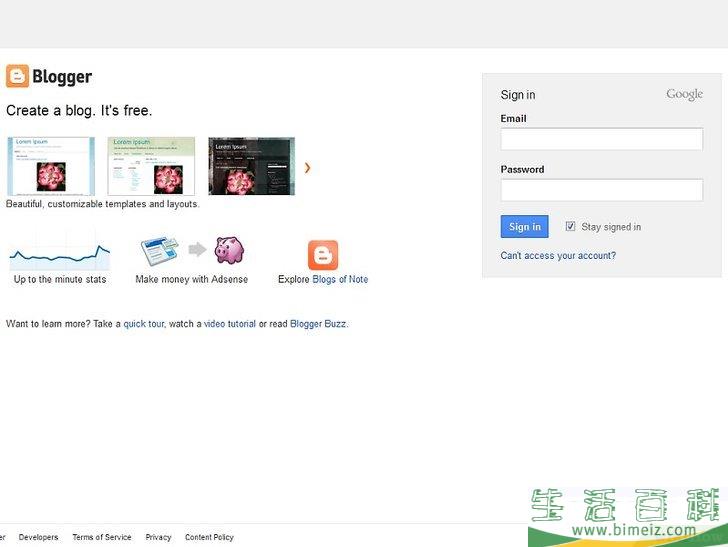Open the dark template thumbnail

pos(252,166)
